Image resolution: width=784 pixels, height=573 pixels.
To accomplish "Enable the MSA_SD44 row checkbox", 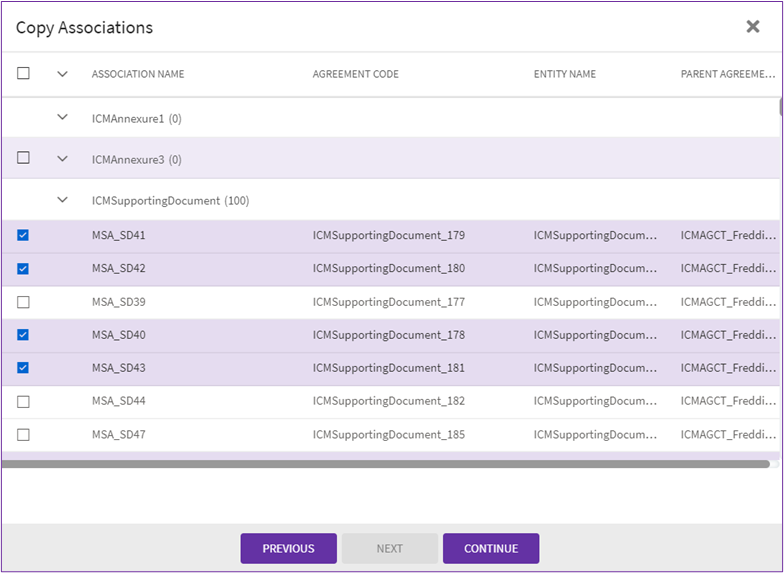I will [24, 401].
